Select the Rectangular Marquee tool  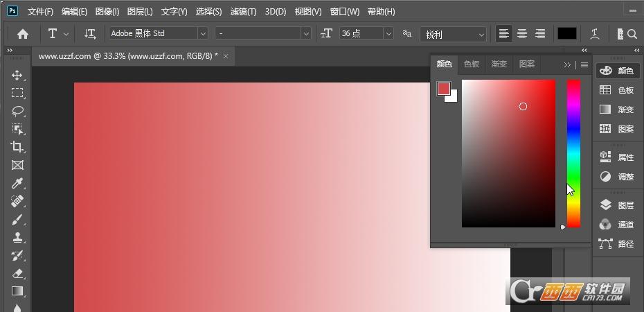[17, 93]
